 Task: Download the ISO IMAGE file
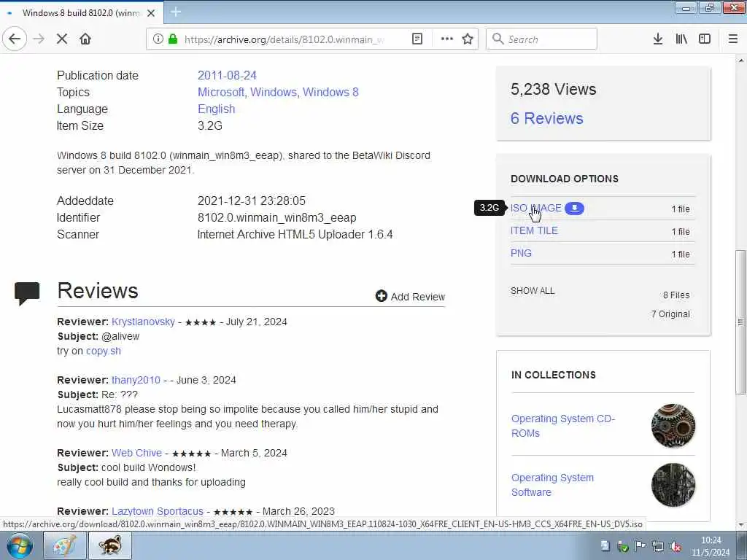(x=536, y=208)
